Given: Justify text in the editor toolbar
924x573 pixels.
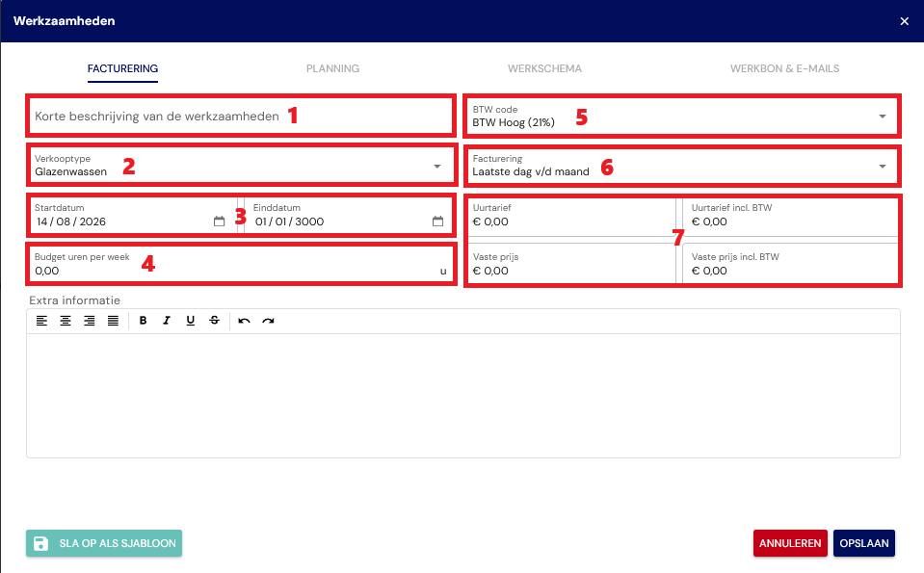Looking at the screenshot, I should (113, 321).
